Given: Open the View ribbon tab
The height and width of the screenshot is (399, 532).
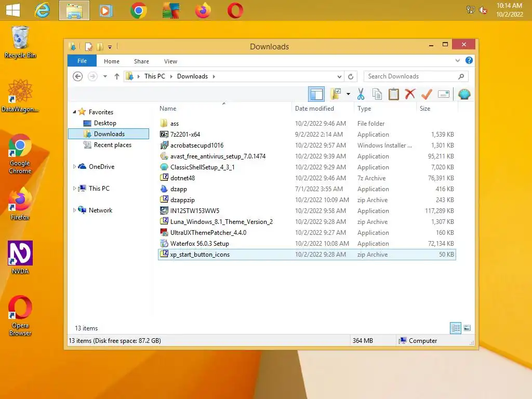Looking at the screenshot, I should [170, 61].
